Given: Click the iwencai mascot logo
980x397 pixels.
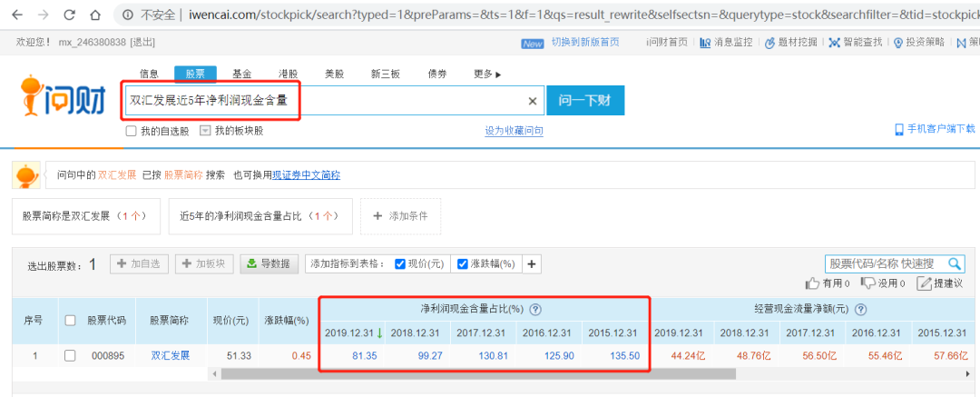Looking at the screenshot, I should (63, 95).
